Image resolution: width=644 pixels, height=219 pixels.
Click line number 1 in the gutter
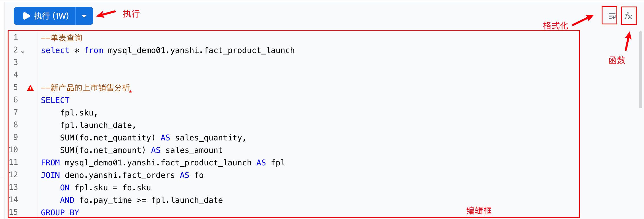click(x=16, y=37)
